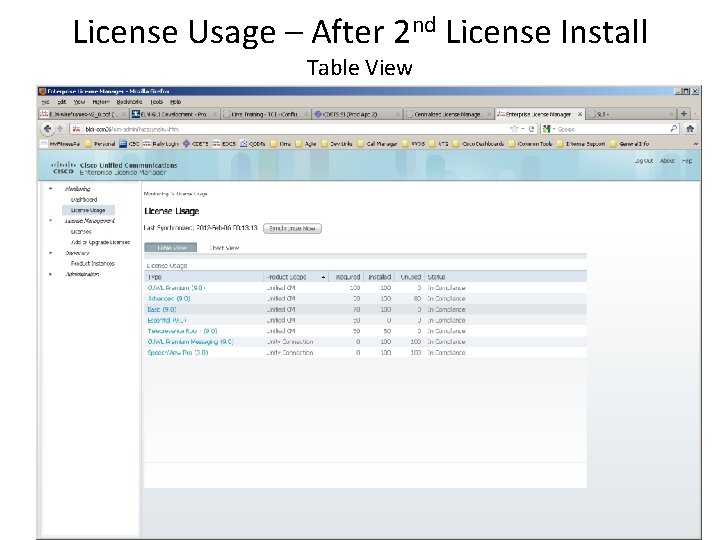Open the CUWL Premium (9.0) license type link
The image size is (720, 540).
[x=176, y=288]
